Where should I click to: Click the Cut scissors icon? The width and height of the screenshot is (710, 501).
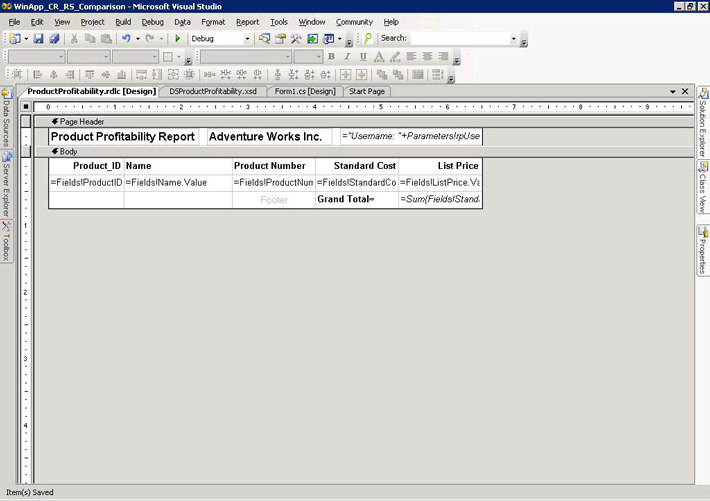pyautogui.click(x=74, y=39)
